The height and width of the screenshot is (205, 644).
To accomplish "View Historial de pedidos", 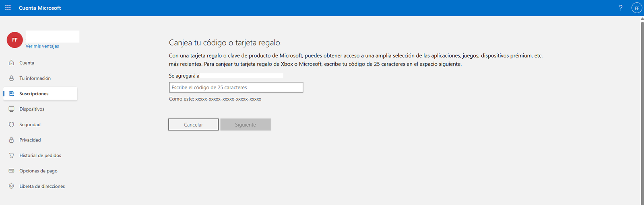I will (x=40, y=156).
